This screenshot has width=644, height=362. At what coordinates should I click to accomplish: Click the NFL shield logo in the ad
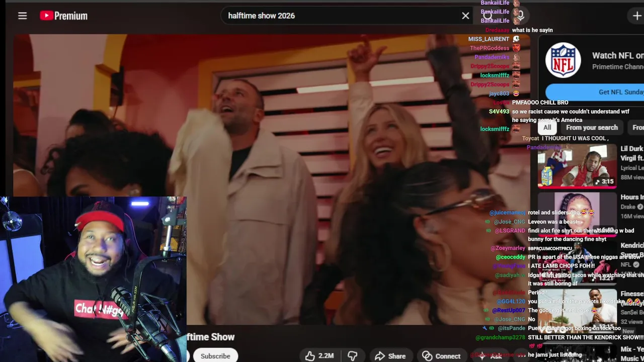pos(563,60)
